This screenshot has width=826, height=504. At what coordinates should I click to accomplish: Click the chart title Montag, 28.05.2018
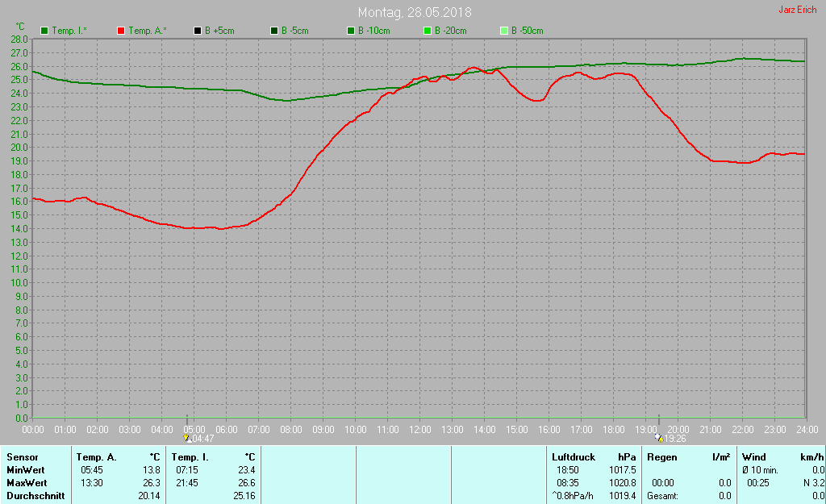click(415, 12)
